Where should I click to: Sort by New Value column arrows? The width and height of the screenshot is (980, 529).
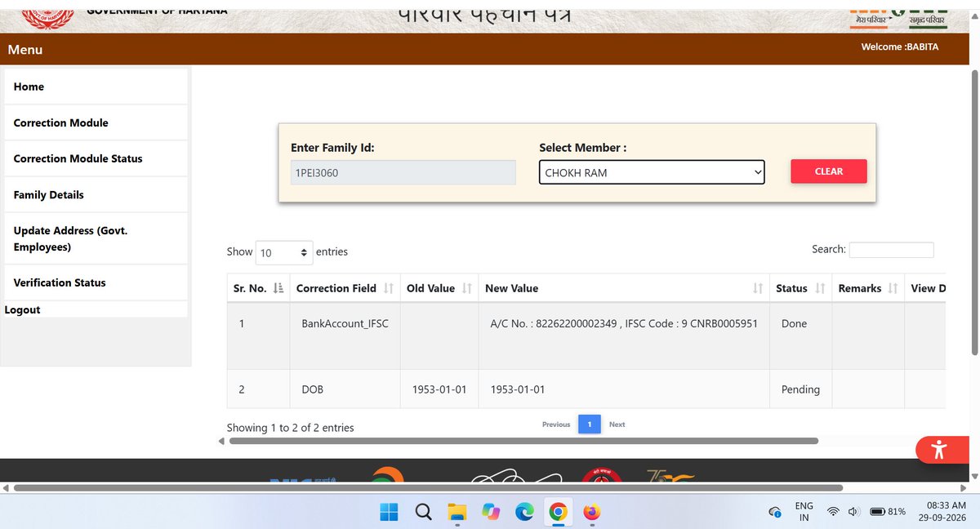(x=758, y=288)
